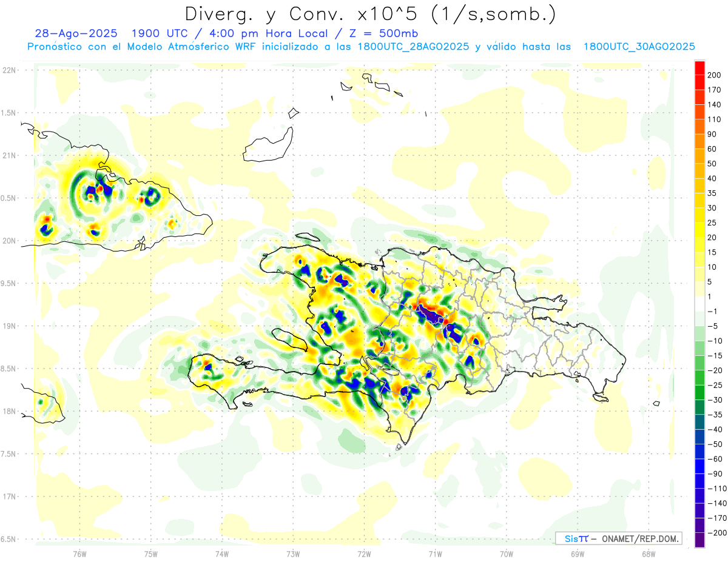The width and height of the screenshot is (728, 562).
Task: Click the '76W' longitude label
Action: pos(79,554)
